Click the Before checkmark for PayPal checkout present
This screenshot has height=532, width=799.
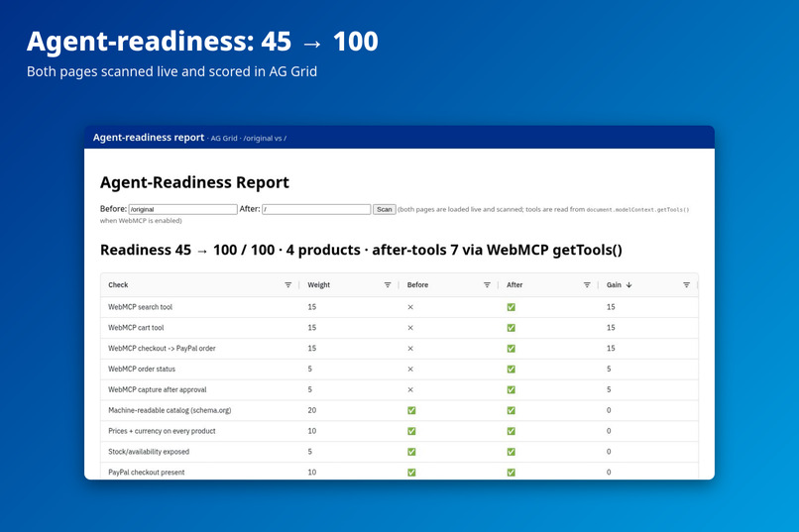(x=411, y=473)
